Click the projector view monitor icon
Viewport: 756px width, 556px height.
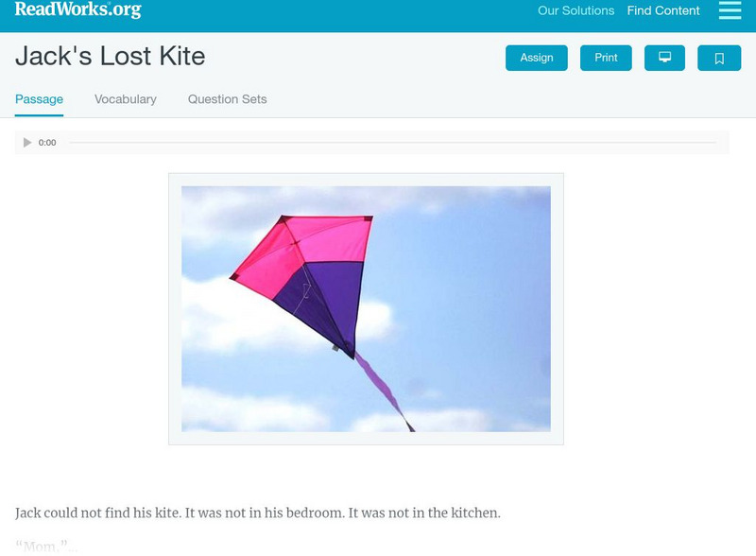coord(664,58)
